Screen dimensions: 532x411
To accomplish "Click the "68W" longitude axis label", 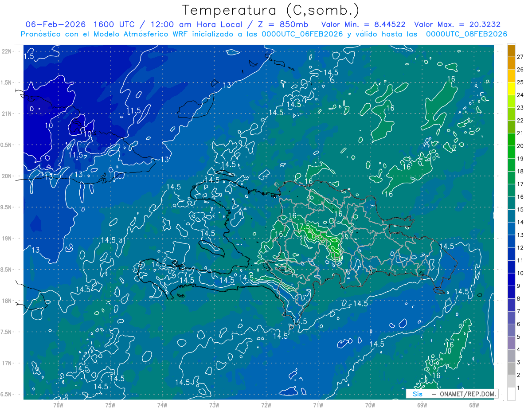I will pos(474,405).
